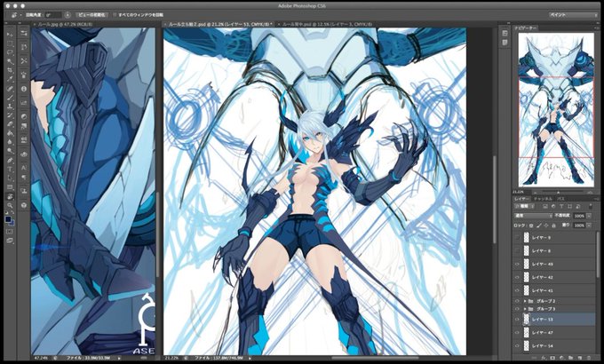Click the Navigator zoom slider

tap(560, 192)
